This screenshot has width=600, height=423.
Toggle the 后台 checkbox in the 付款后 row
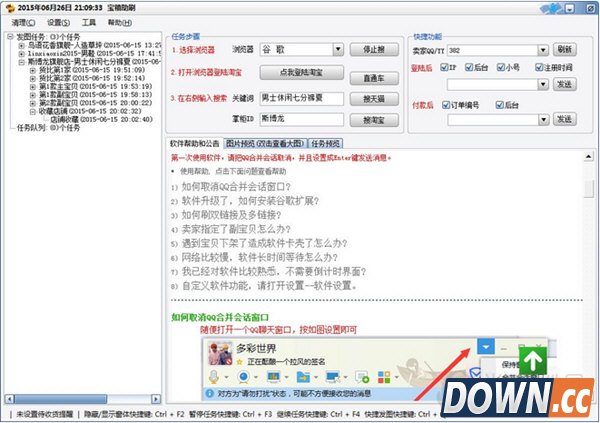(499, 105)
